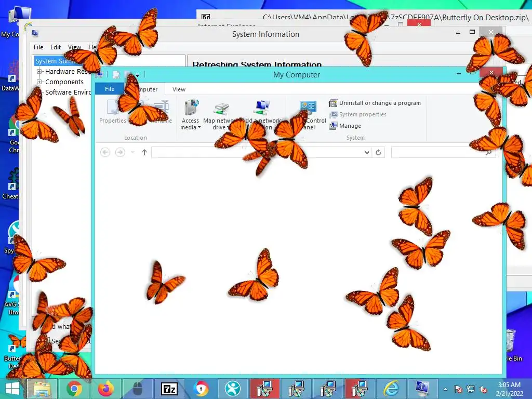Viewport: 532px width, 399px height.
Task: Switch to the View ribbon tab
Action: (179, 89)
